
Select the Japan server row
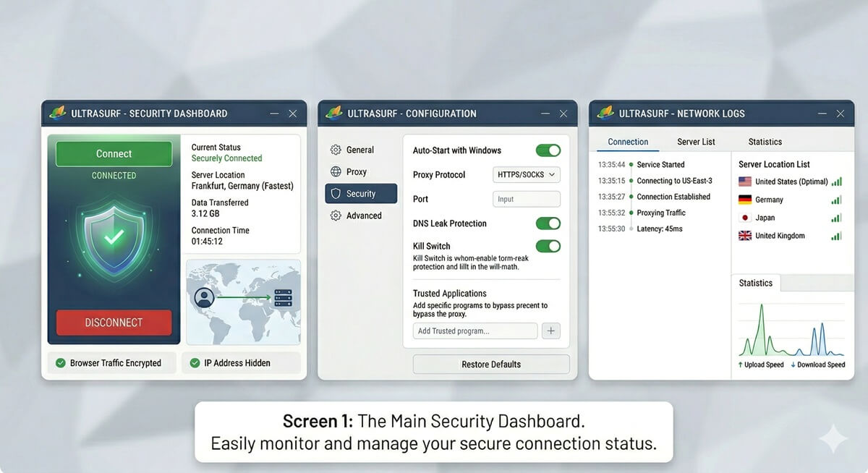[x=790, y=218]
